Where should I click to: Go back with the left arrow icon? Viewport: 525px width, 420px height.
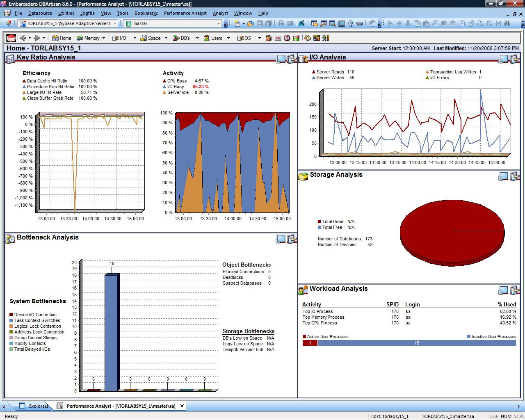click(23, 38)
